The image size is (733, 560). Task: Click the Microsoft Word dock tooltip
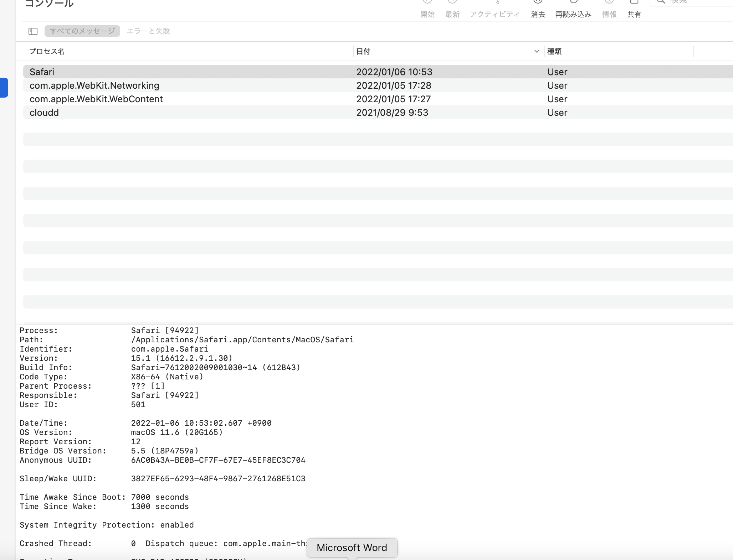[x=352, y=548]
